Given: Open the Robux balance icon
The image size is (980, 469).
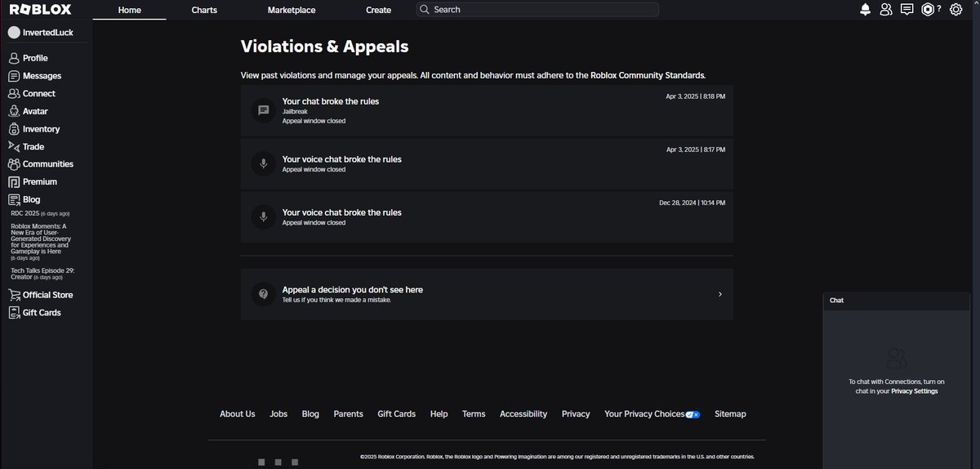Looking at the screenshot, I should pos(928,10).
